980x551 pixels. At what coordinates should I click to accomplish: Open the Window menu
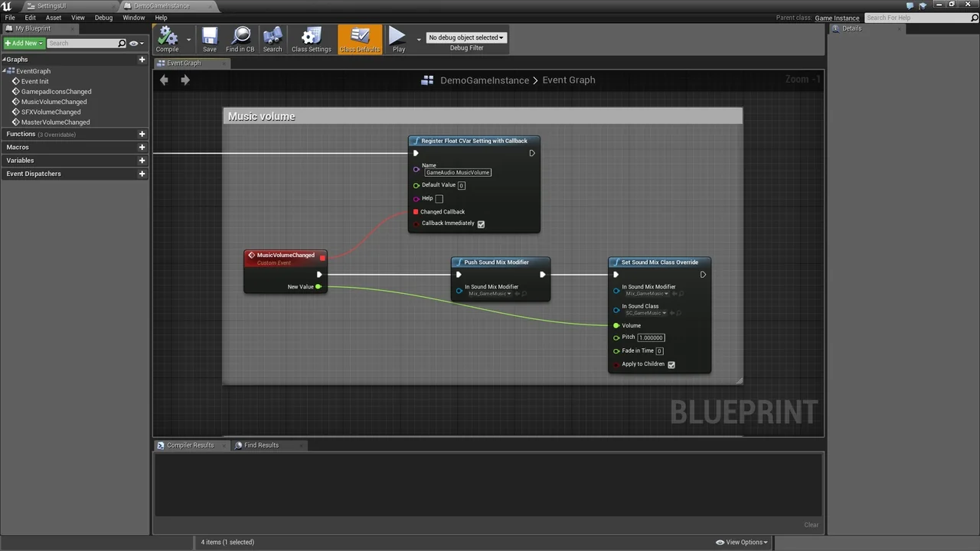coord(133,18)
